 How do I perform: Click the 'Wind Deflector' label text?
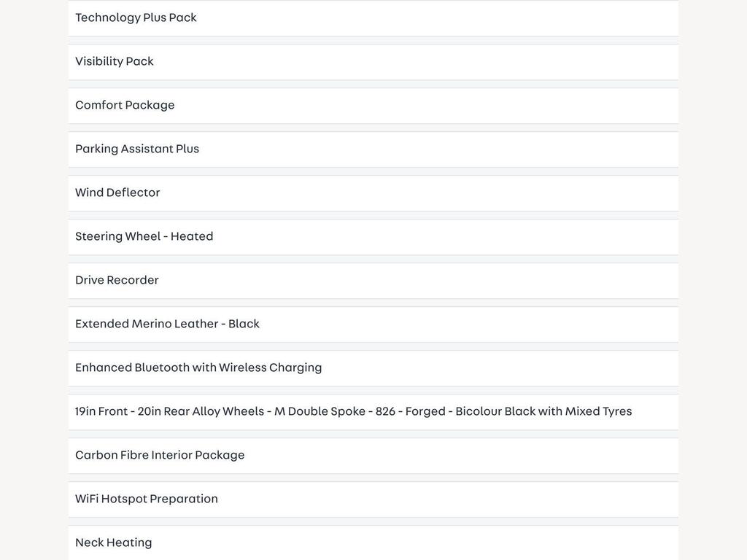(x=117, y=192)
